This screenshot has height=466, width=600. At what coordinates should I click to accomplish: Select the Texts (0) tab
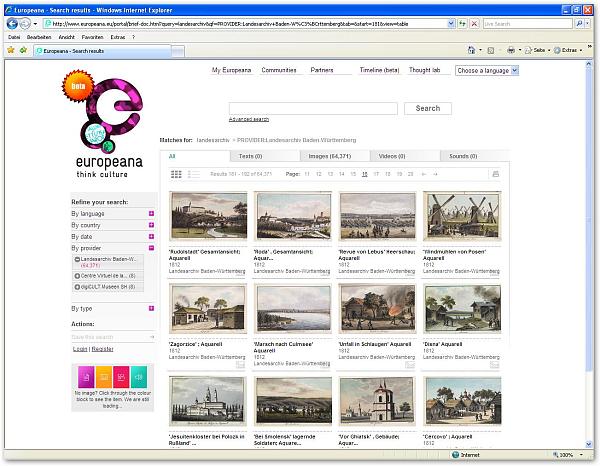265,156
